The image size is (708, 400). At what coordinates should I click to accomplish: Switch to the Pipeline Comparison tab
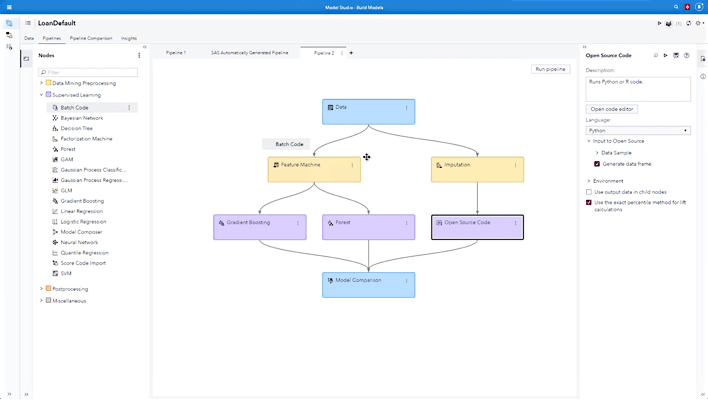(x=91, y=38)
